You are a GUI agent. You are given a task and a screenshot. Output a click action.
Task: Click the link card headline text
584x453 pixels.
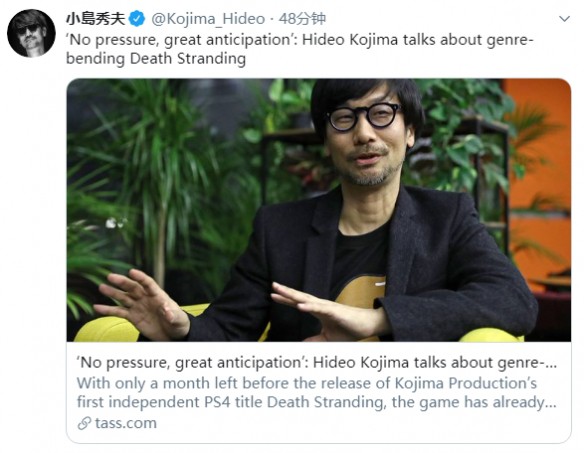point(317,362)
